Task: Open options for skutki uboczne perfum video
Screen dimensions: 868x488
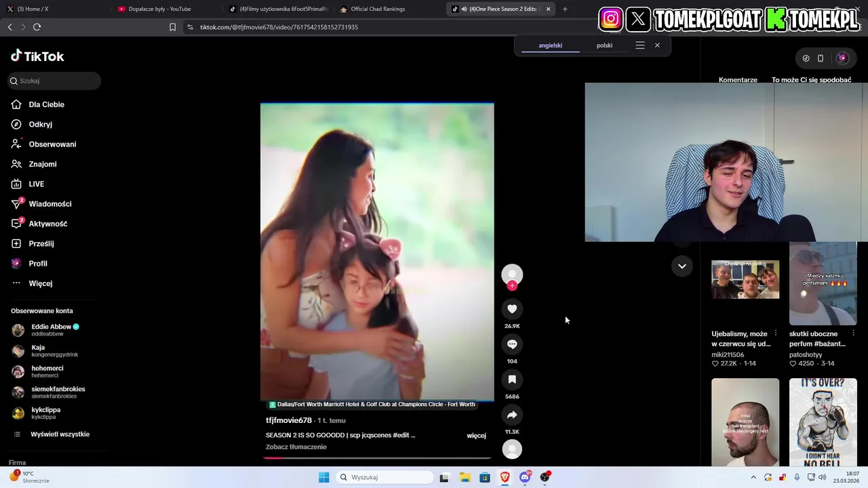Action: point(854,333)
